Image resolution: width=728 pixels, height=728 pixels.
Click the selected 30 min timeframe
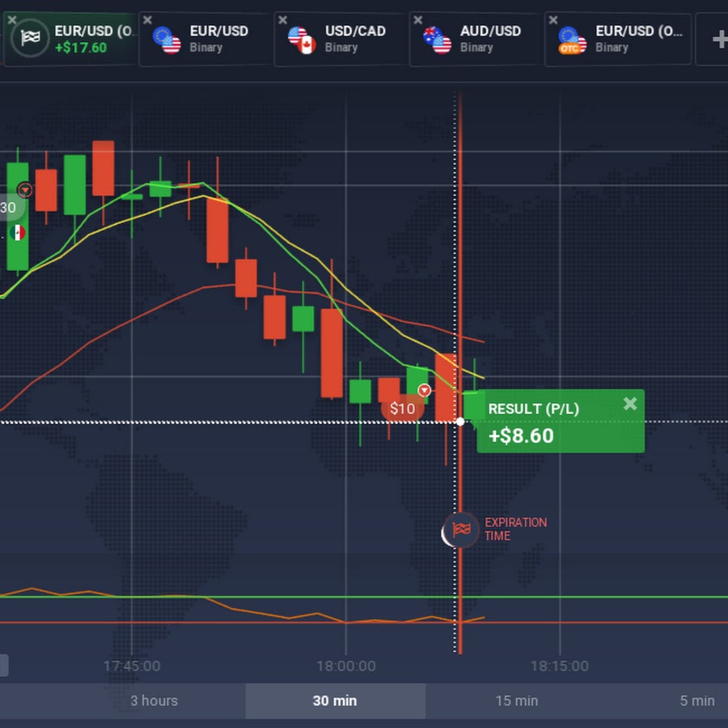point(335,700)
